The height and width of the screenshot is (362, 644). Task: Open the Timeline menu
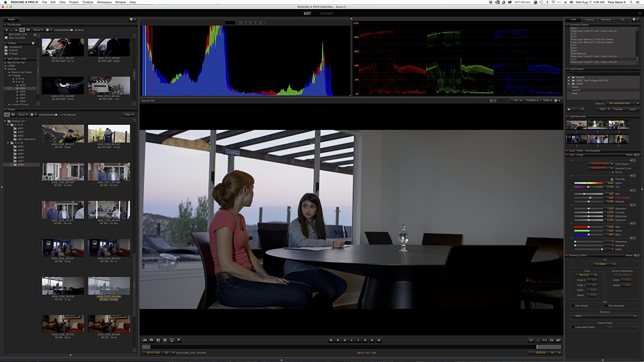tap(87, 2)
